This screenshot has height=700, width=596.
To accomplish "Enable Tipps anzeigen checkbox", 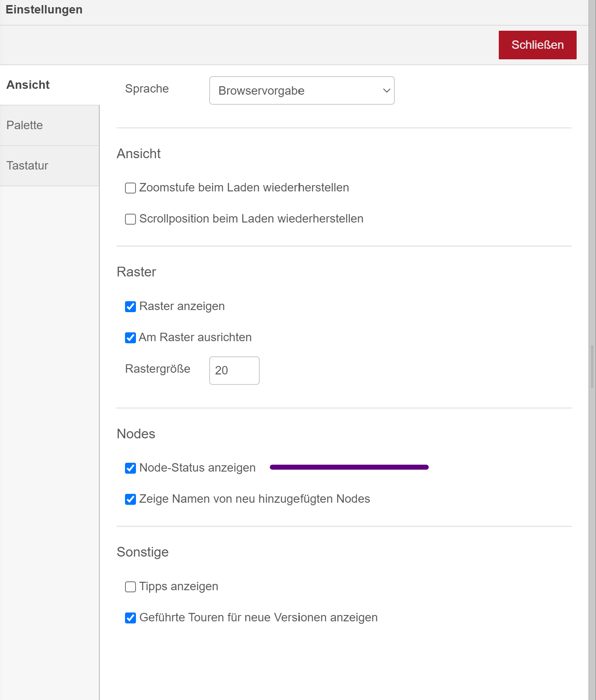I will point(130,587).
